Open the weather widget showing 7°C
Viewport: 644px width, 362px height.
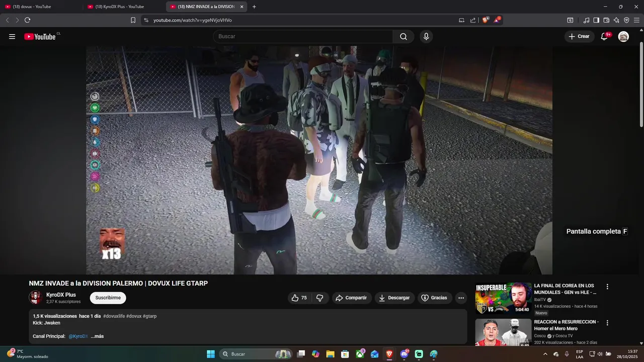28,354
